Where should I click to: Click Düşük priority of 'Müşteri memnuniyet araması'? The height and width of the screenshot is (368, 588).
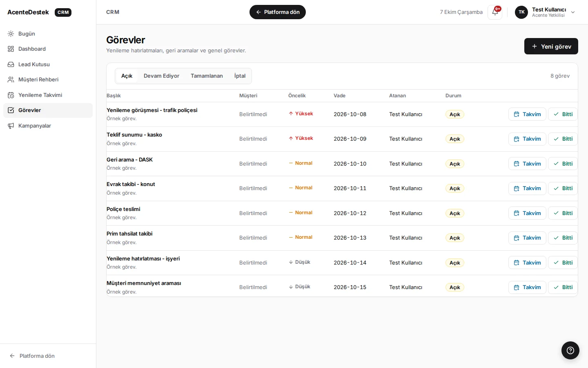pos(299,287)
